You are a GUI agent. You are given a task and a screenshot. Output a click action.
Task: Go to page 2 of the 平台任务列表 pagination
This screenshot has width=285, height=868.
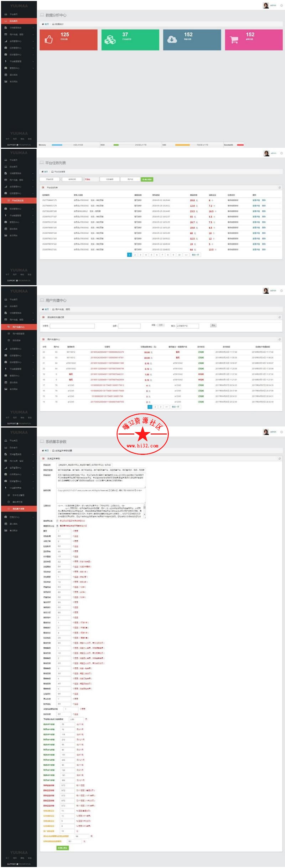tap(135, 255)
